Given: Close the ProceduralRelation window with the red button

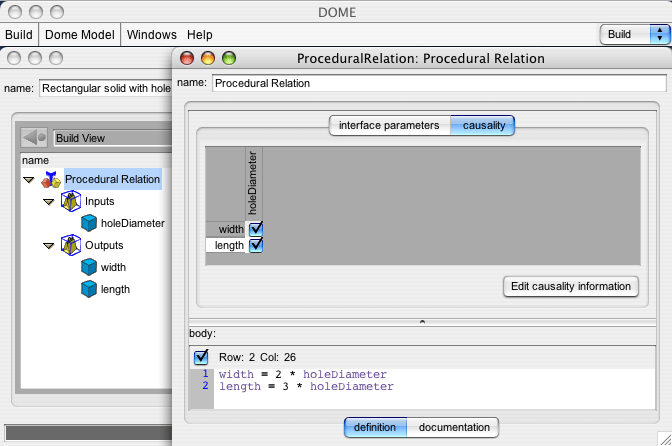Looking at the screenshot, I should click(187, 58).
